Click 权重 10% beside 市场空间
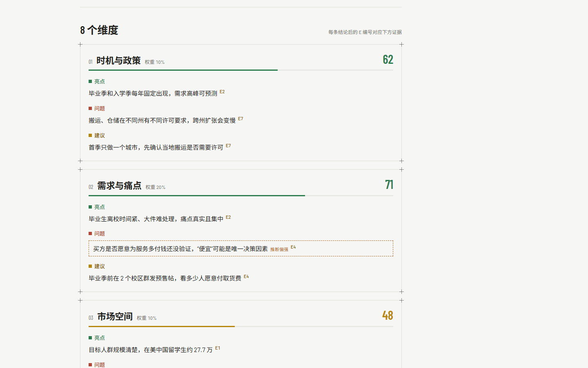This screenshot has width=588, height=368. (x=147, y=318)
